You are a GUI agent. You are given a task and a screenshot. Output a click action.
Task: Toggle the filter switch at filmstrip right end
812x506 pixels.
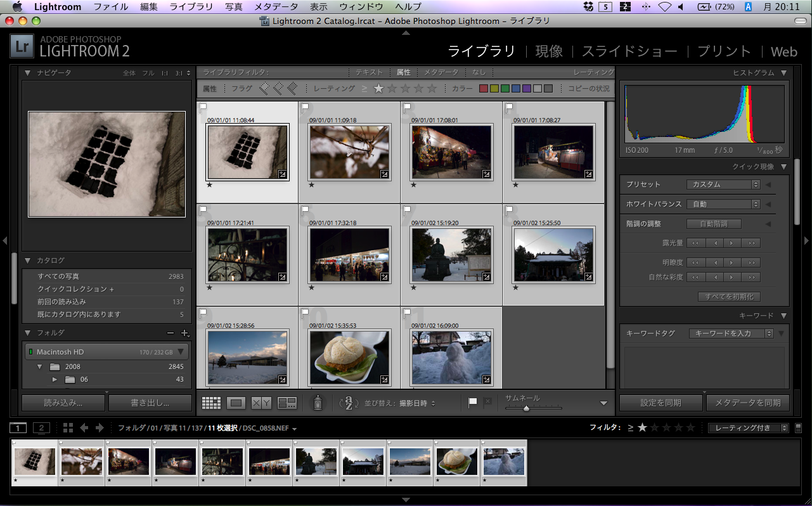(799, 428)
